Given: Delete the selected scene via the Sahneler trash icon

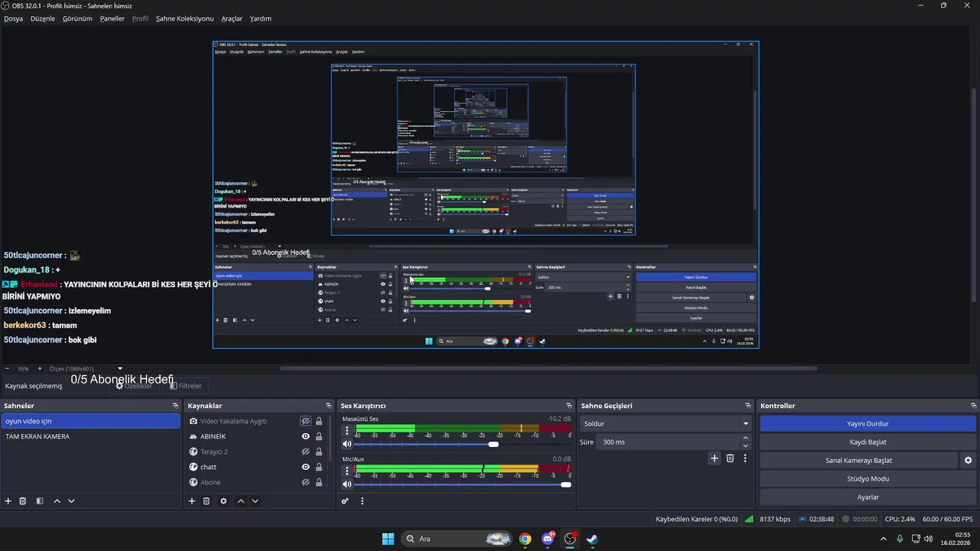Looking at the screenshot, I should (x=23, y=501).
